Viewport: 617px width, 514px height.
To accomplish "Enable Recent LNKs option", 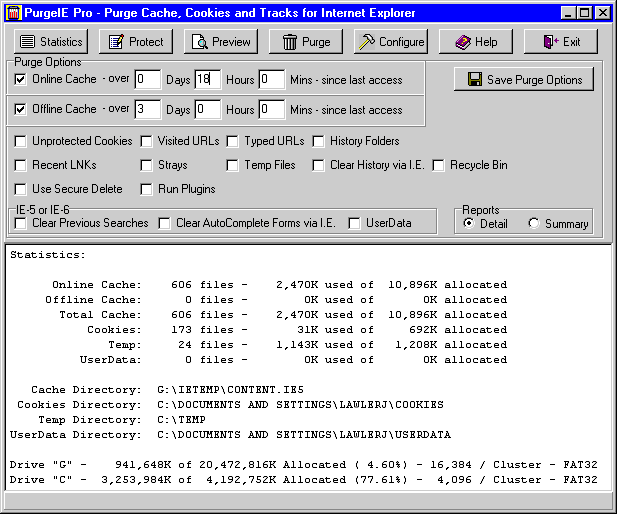I will 20,165.
